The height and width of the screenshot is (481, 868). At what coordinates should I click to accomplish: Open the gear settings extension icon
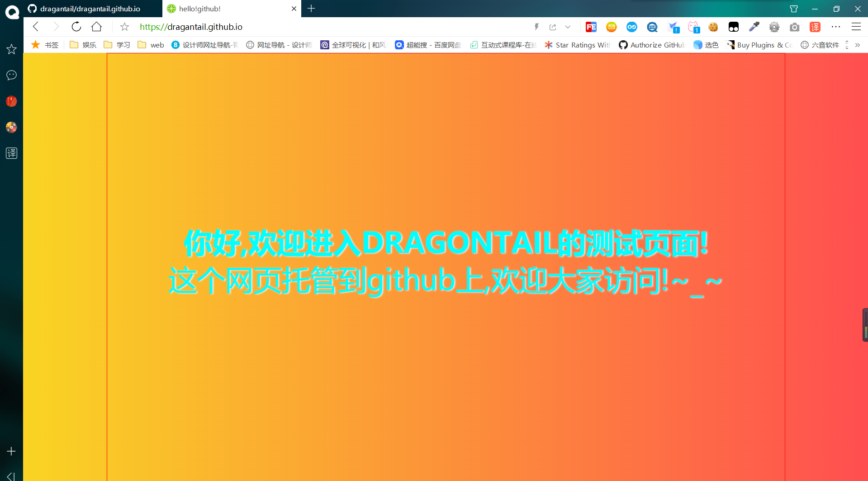(x=774, y=27)
